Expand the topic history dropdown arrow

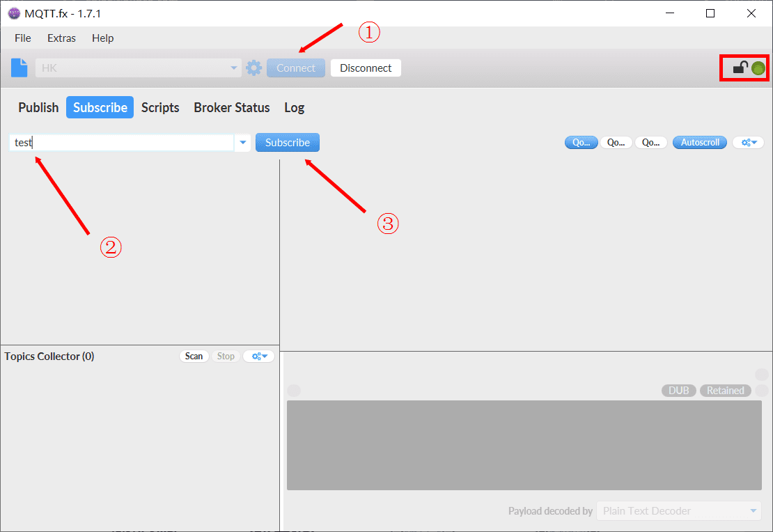tap(242, 143)
